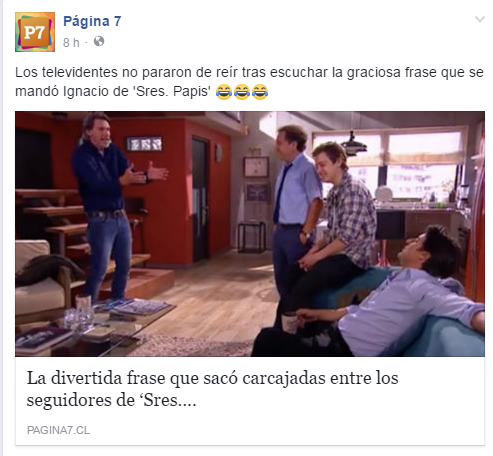
Task: Click the first laughing-tears emoji
Action: [224, 92]
